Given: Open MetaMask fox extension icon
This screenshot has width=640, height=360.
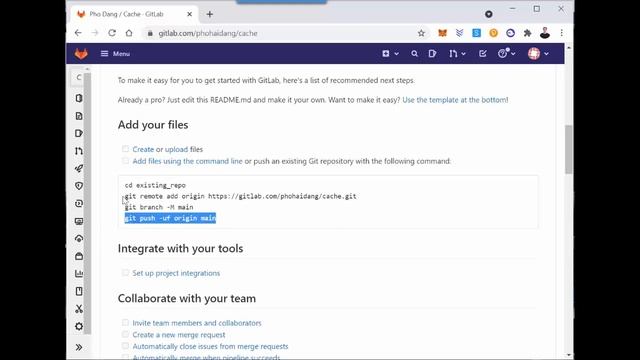Looking at the screenshot, I should (442, 33).
